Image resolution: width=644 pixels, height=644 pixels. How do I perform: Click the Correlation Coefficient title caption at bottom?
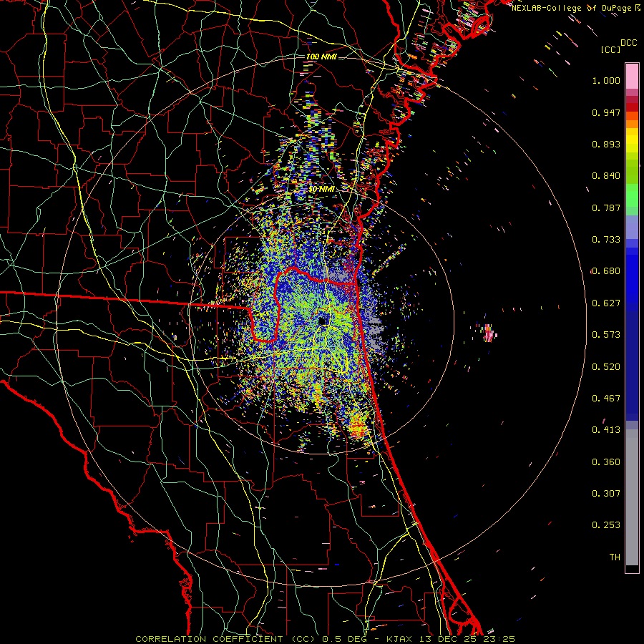click(325, 639)
